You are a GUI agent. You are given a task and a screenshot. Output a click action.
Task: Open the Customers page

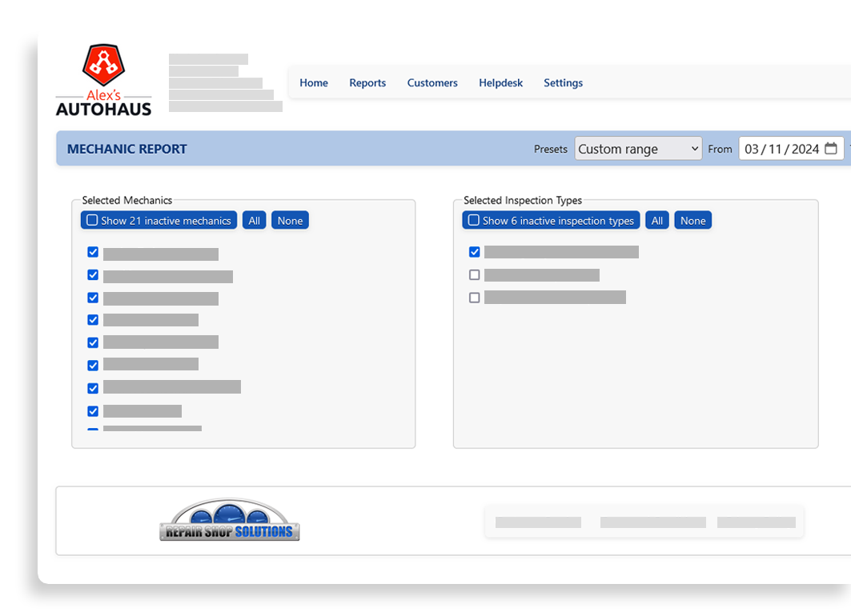tap(432, 82)
